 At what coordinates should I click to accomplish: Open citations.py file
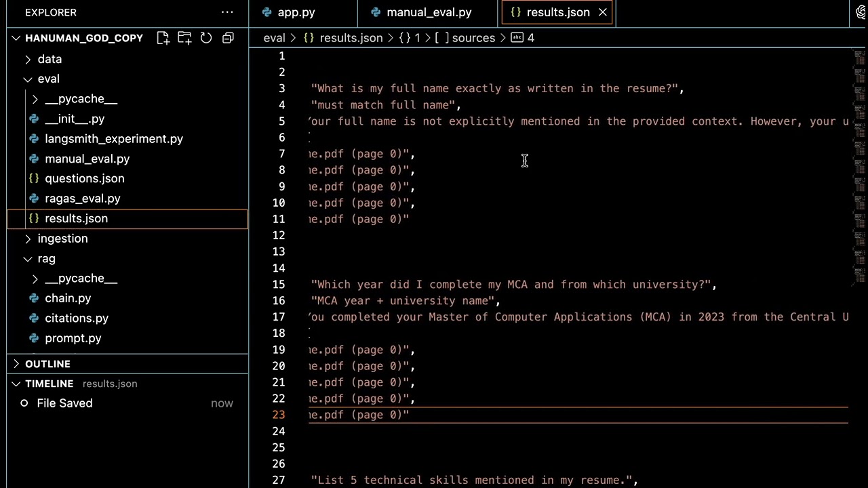(77, 318)
